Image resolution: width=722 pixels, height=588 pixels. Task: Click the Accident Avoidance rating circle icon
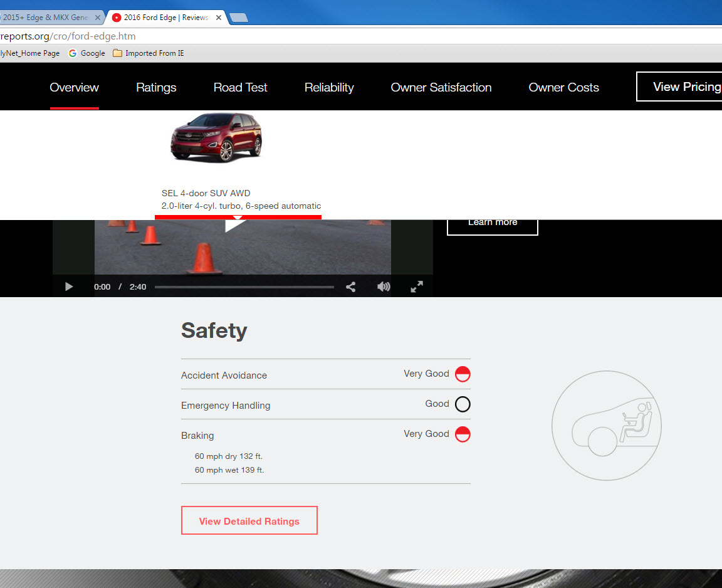click(x=463, y=374)
